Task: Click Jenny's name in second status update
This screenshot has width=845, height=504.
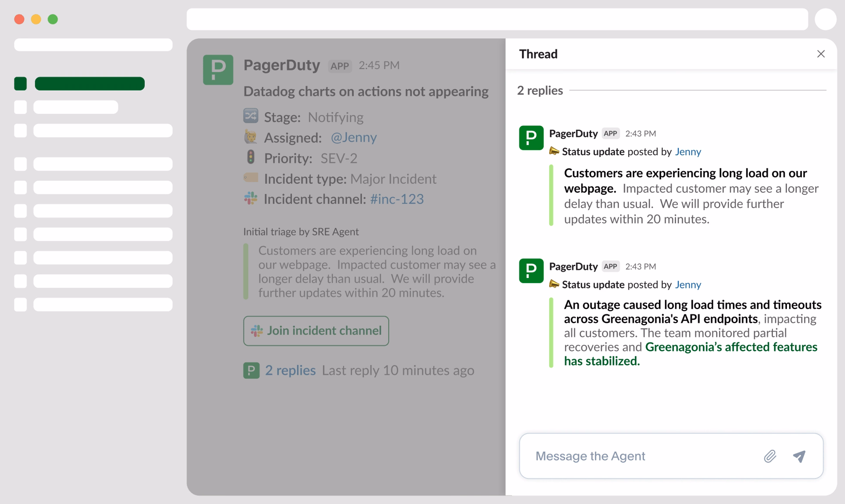Action: (688, 285)
